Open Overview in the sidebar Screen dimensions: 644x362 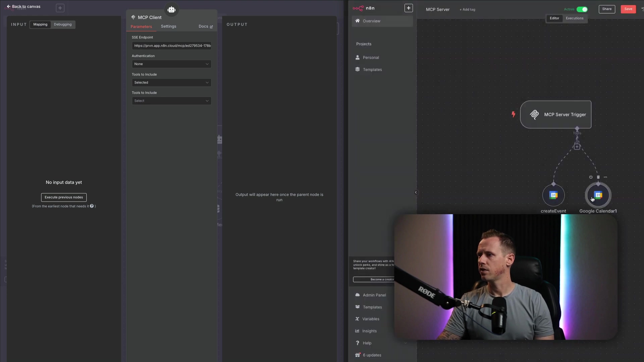pyautogui.click(x=382, y=21)
